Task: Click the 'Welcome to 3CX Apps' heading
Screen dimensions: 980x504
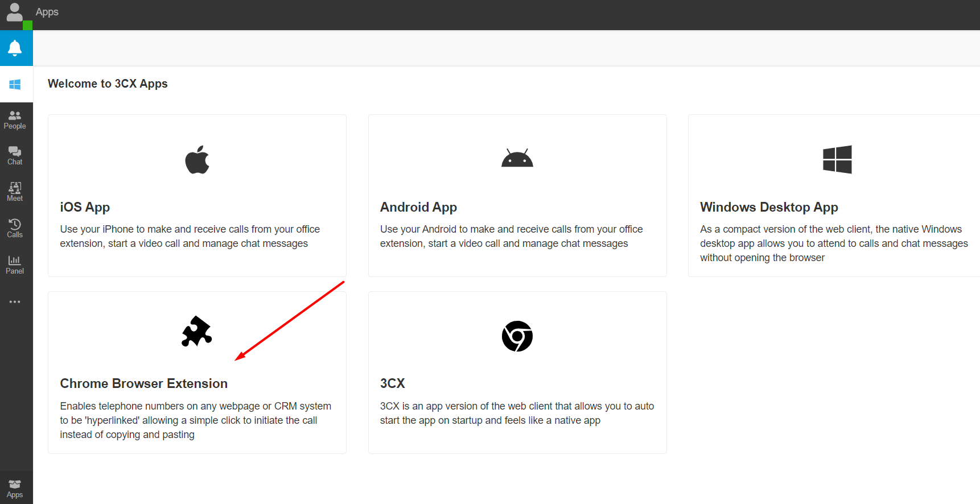Action: pyautogui.click(x=108, y=84)
